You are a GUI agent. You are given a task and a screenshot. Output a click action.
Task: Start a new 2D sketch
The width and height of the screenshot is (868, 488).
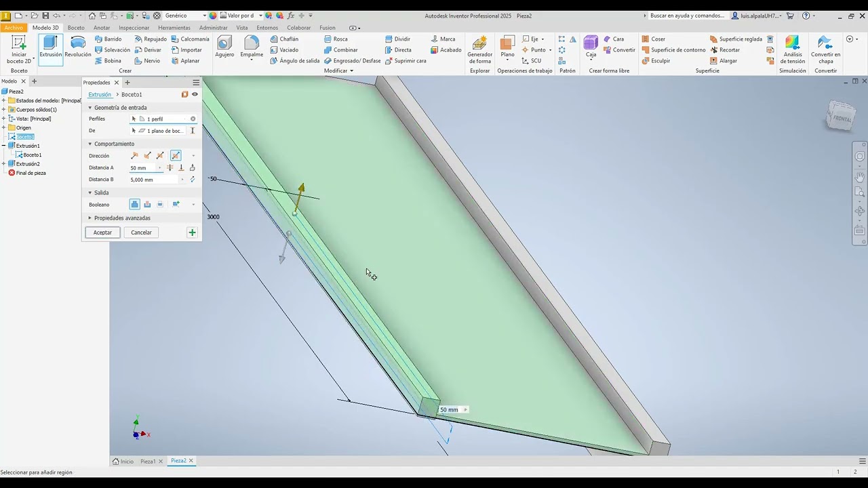coord(19,51)
